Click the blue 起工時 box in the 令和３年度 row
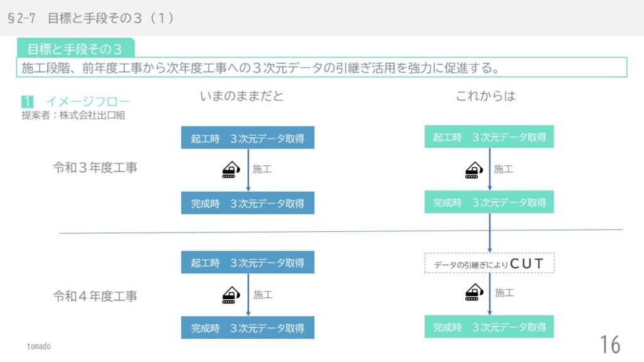 click(x=248, y=138)
